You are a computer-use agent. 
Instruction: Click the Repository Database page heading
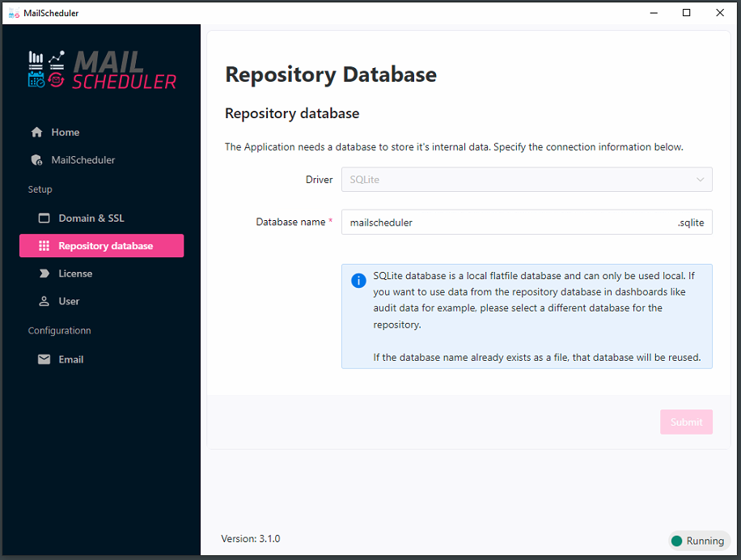(331, 74)
